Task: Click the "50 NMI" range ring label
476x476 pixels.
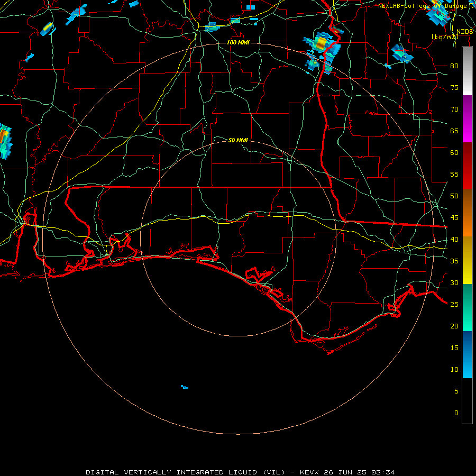Action: tap(238, 140)
